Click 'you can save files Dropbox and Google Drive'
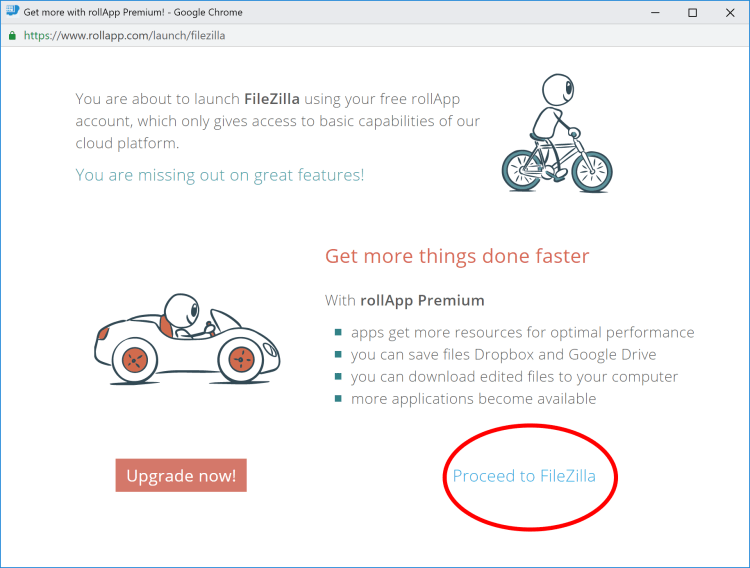Viewport: 750px width, 568px height. coord(504,355)
